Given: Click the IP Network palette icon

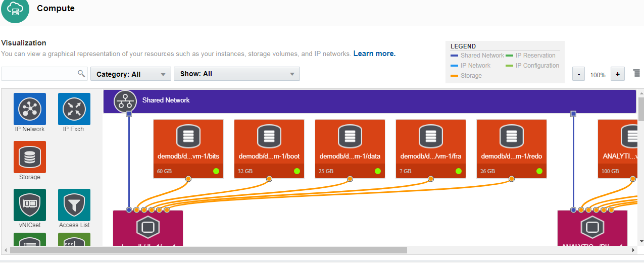Looking at the screenshot, I should [30, 109].
